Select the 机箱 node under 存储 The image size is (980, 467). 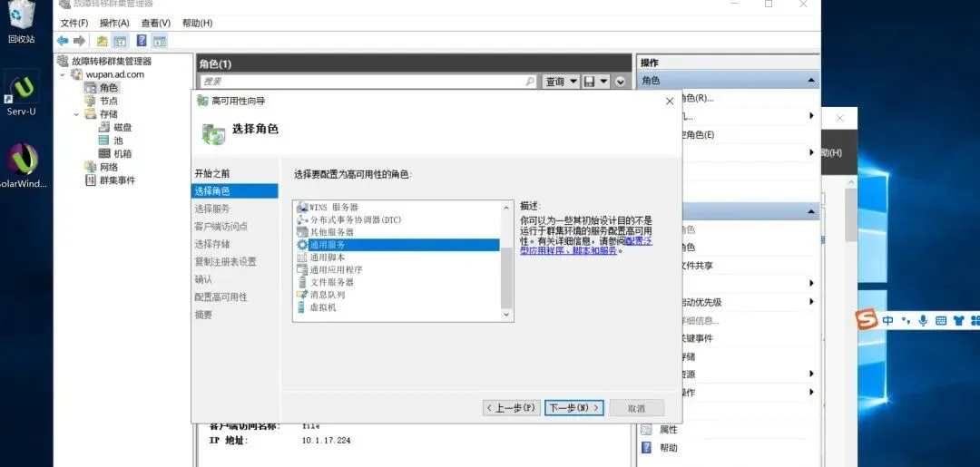(x=122, y=153)
